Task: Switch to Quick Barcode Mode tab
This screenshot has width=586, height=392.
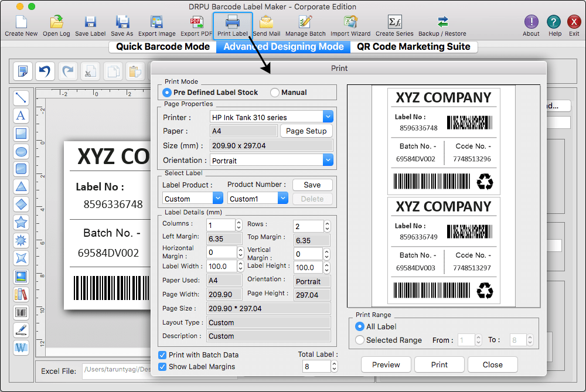Action: coord(162,47)
